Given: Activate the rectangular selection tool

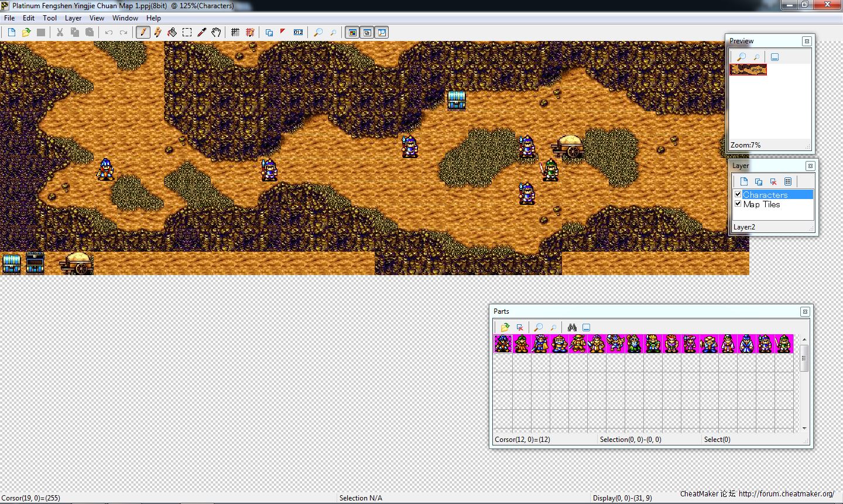Looking at the screenshot, I should point(187,33).
